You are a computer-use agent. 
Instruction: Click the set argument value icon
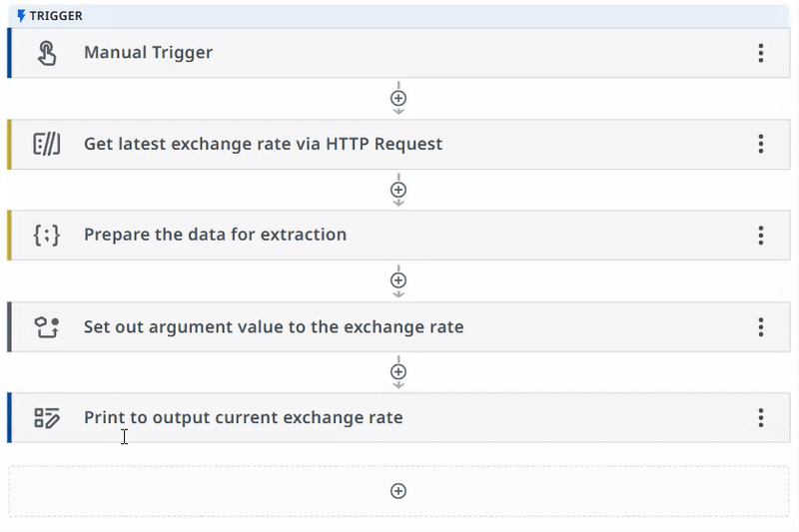coord(47,326)
